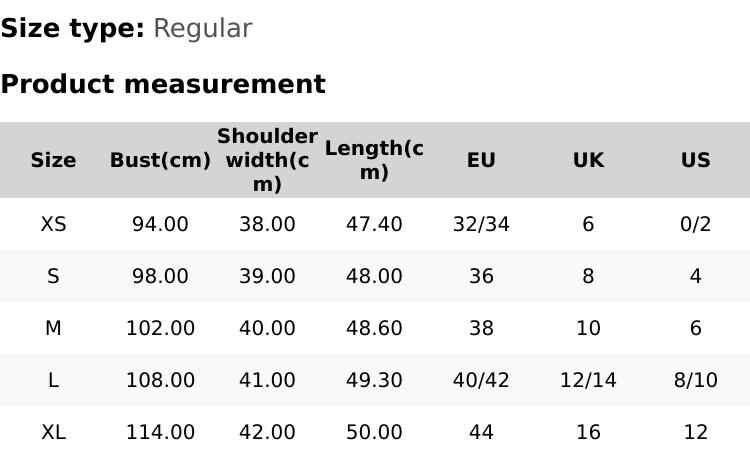750x458 pixels.
Task: Select the L size row label
Action: [x=53, y=380]
